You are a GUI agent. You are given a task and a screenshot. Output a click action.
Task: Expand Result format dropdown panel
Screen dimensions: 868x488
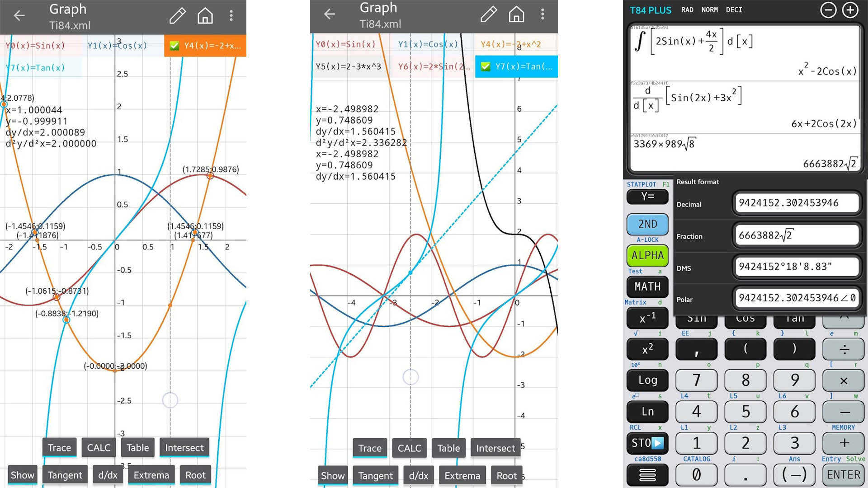(x=698, y=182)
